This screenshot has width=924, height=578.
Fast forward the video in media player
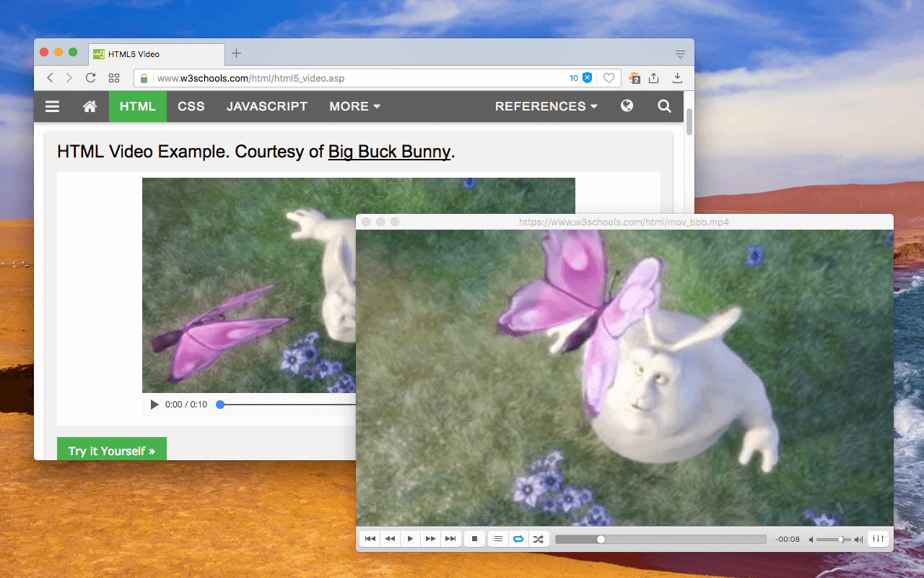click(430, 539)
